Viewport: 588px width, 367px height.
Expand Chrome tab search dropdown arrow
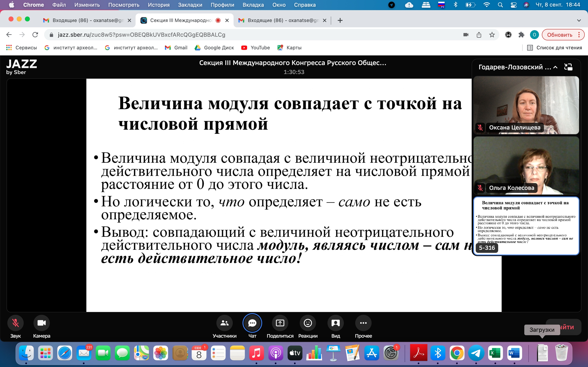point(579,20)
